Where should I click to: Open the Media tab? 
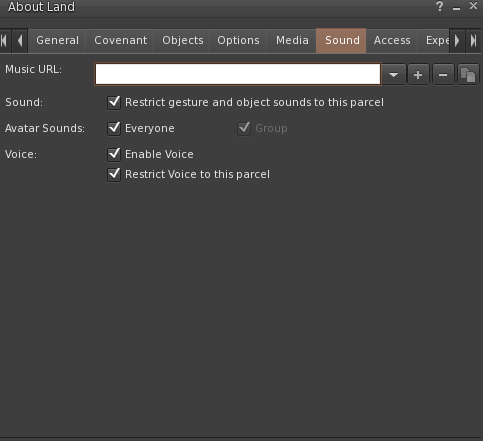tap(292, 41)
